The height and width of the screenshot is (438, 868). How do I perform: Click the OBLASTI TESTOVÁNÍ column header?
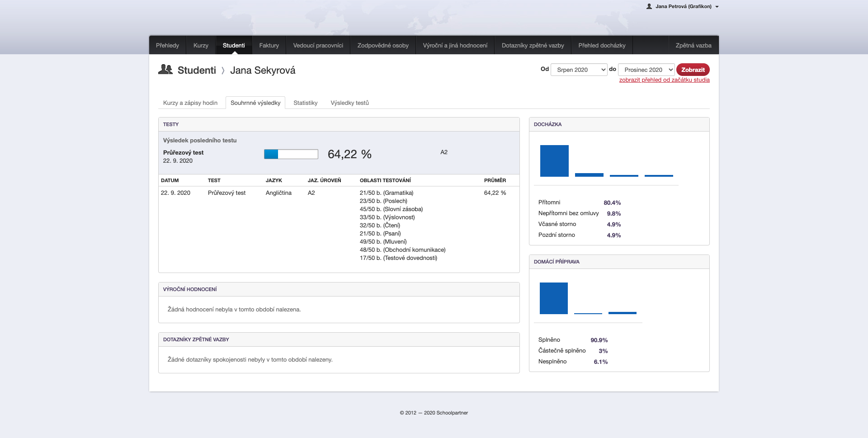[385, 180]
